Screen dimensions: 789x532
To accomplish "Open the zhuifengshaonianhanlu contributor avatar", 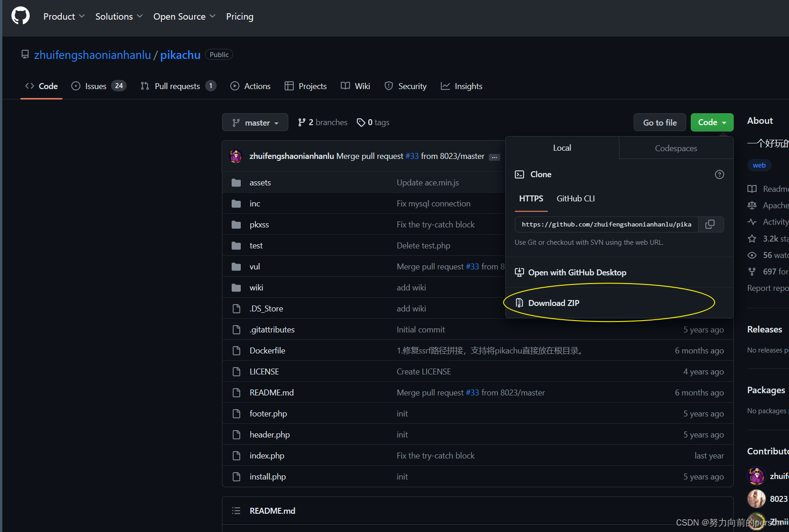I will 757,476.
